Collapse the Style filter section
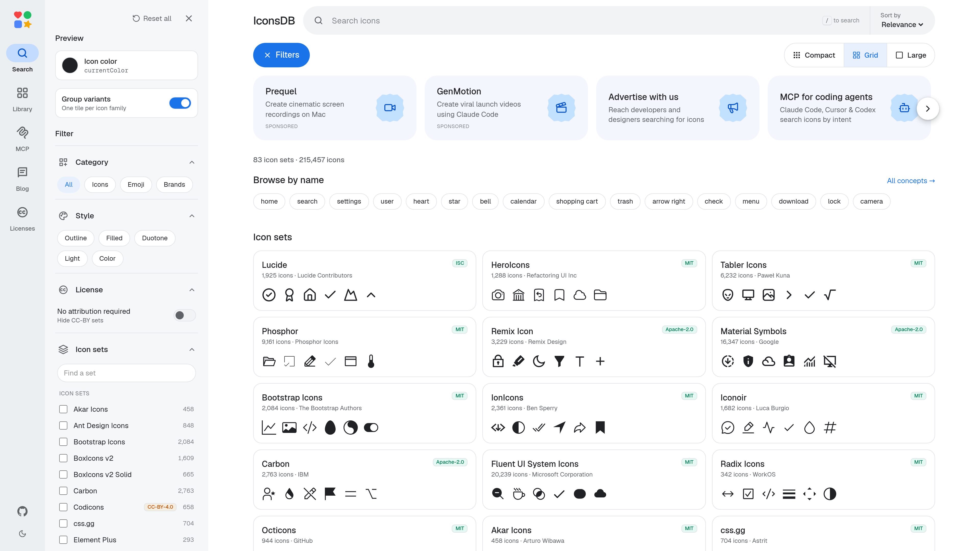980x551 pixels. [x=192, y=216]
